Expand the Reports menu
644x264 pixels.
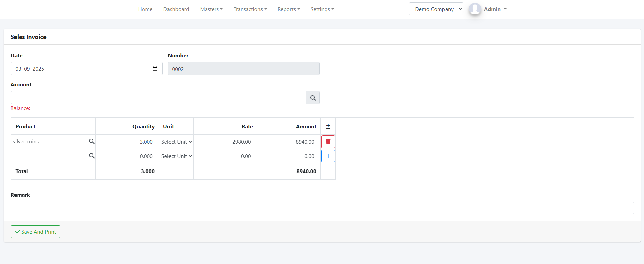(288, 9)
